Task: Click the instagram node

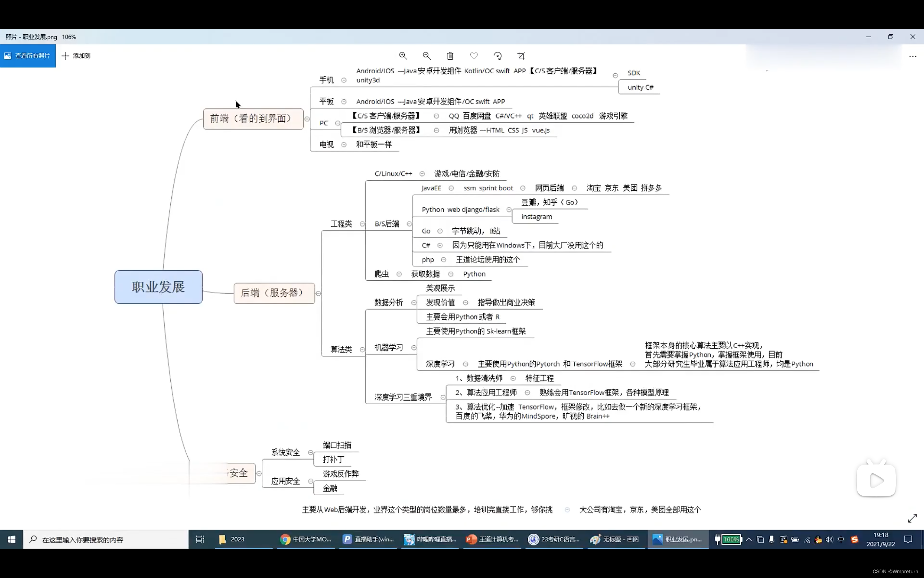Action: [x=536, y=217]
